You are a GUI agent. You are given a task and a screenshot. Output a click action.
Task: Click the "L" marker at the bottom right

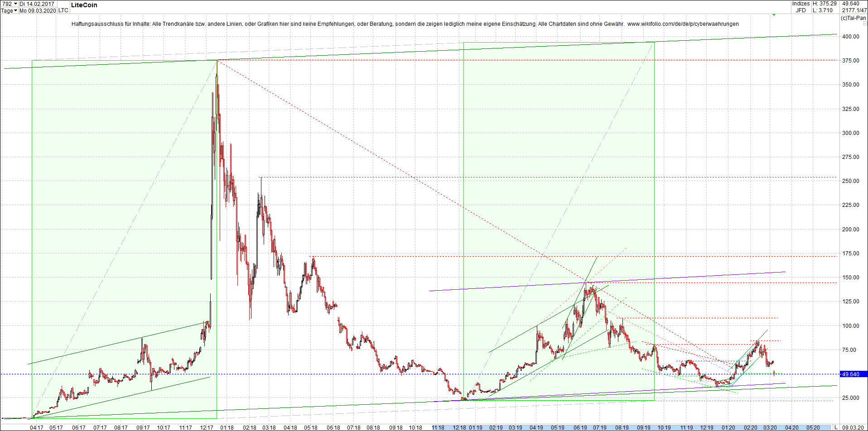click(837, 427)
